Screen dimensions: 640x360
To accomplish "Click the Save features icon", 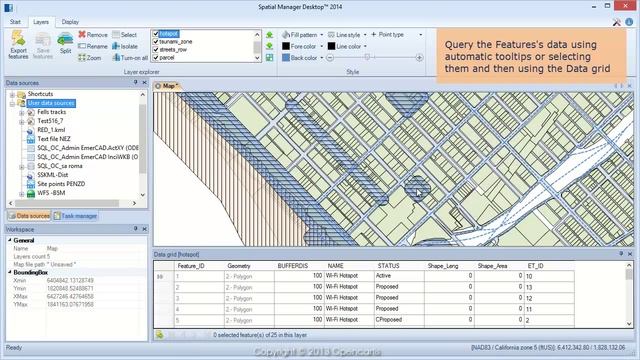I will 42,40.
